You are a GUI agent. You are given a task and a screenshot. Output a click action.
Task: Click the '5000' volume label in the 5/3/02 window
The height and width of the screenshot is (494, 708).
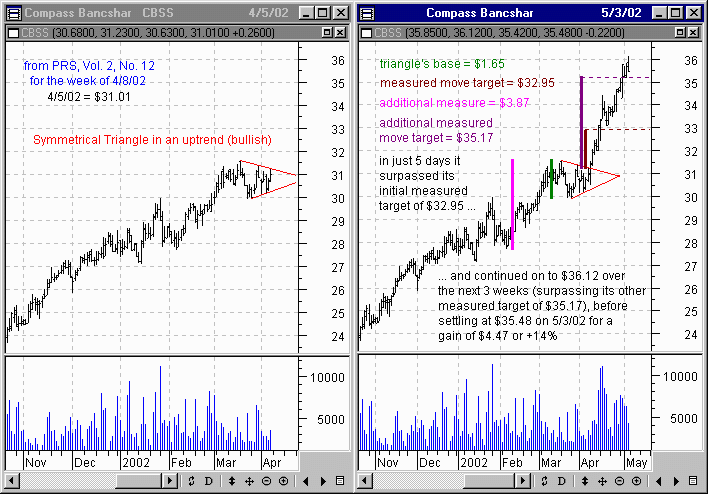pos(684,419)
